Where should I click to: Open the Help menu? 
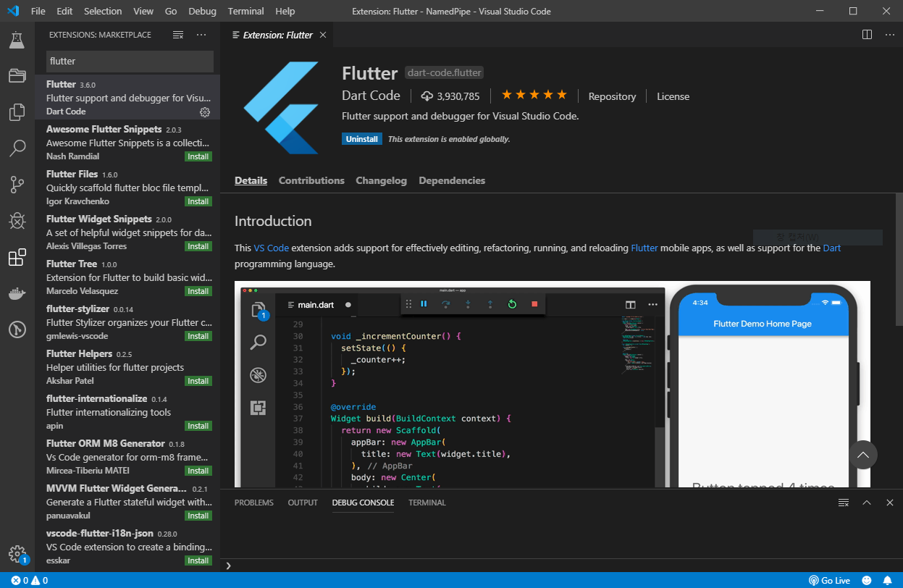tap(285, 12)
